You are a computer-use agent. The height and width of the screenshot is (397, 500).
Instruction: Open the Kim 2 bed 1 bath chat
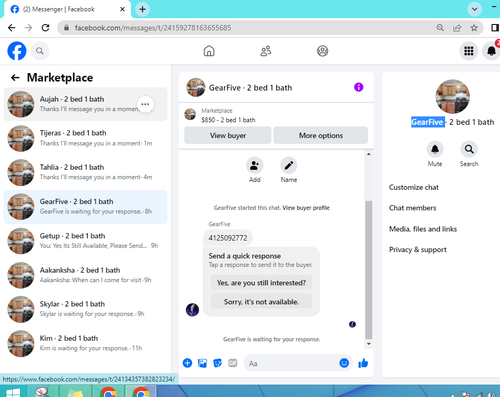pyautogui.click(x=85, y=343)
